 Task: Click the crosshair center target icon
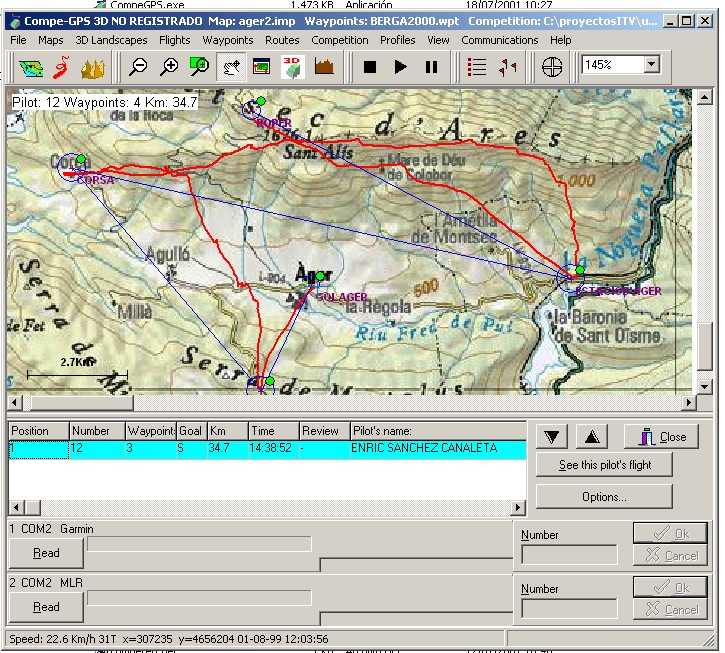[552, 68]
